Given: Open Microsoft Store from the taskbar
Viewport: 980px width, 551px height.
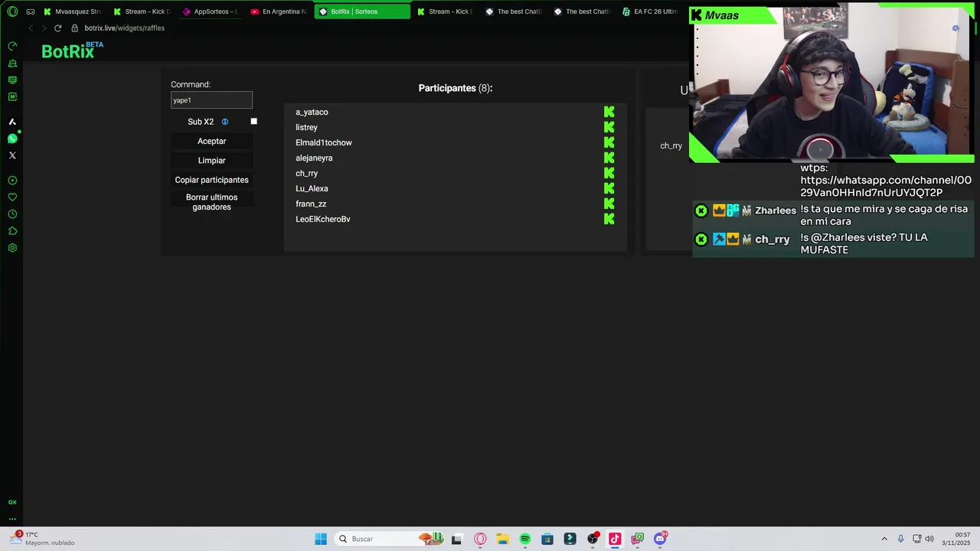Looking at the screenshot, I should pos(547,539).
